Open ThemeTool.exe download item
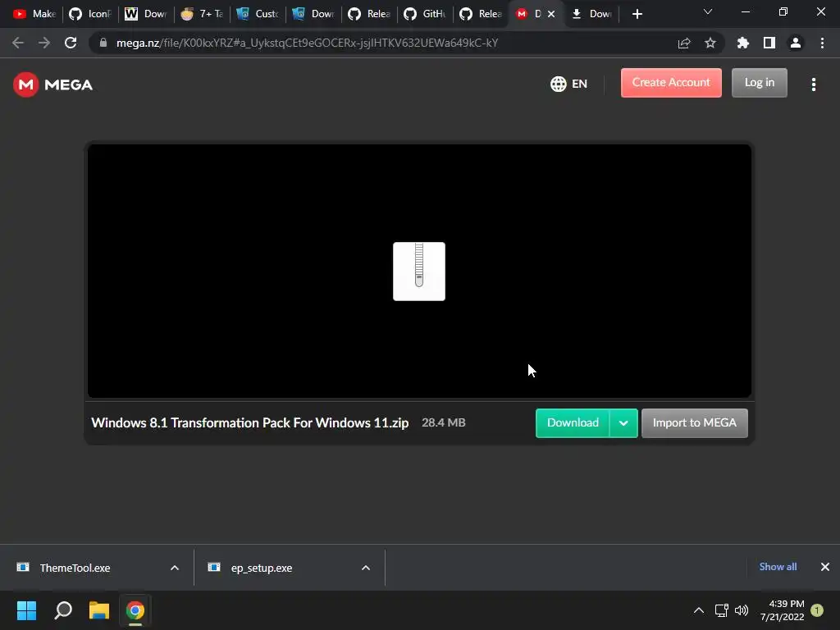The height and width of the screenshot is (630, 840). click(x=75, y=568)
